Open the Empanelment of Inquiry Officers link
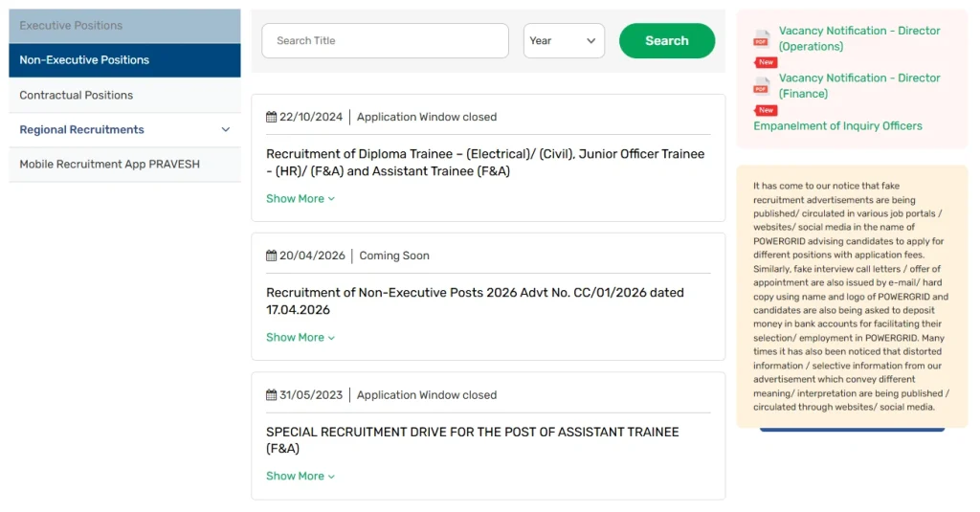The image size is (980, 512). click(837, 126)
